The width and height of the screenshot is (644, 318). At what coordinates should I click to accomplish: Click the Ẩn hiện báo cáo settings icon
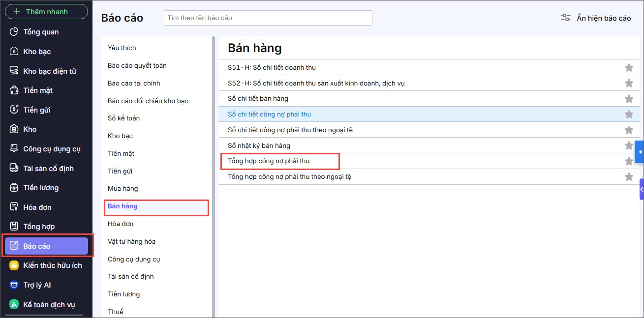[566, 18]
